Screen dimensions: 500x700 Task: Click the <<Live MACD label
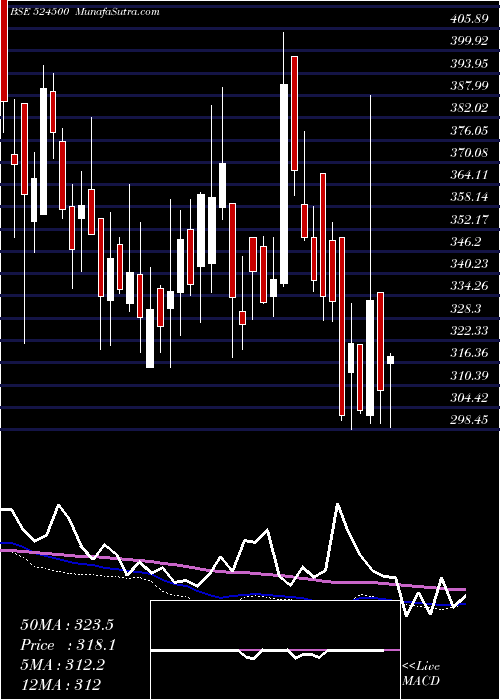(421, 674)
